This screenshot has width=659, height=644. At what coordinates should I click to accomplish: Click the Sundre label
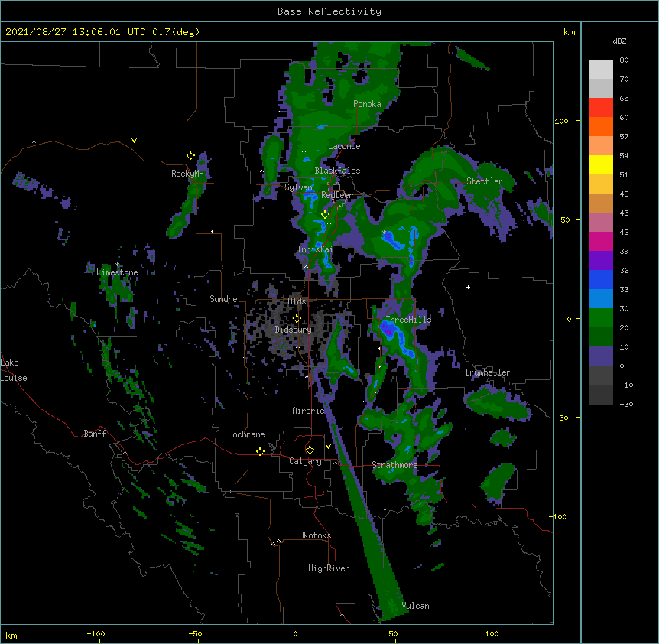coord(223,299)
